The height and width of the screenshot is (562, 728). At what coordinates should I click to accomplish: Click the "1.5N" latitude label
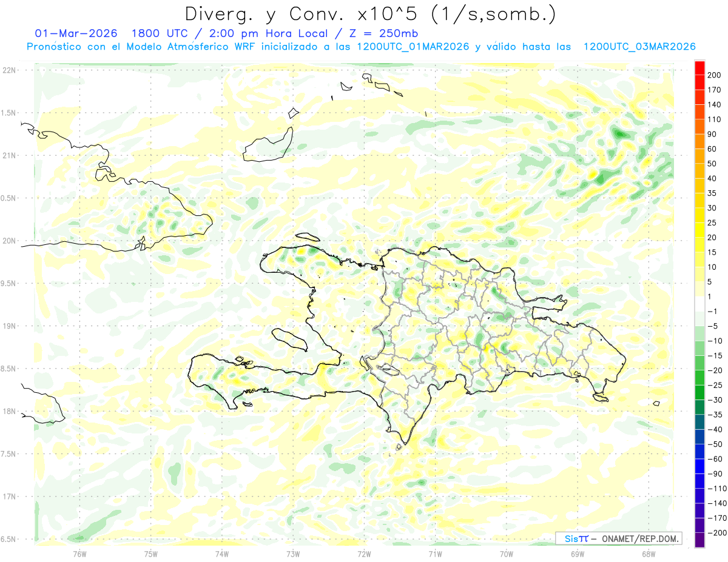(x=8, y=113)
